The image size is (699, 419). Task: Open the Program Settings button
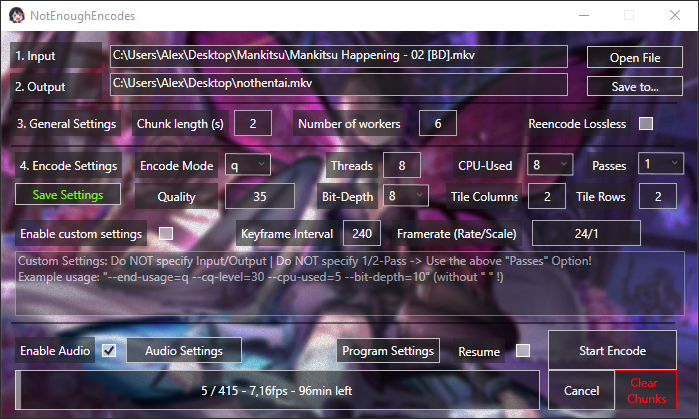[388, 350]
